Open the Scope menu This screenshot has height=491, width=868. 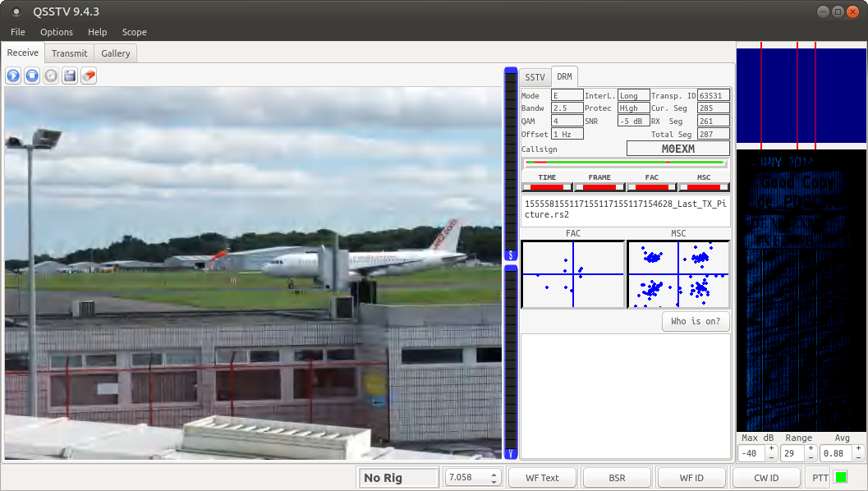coord(134,32)
